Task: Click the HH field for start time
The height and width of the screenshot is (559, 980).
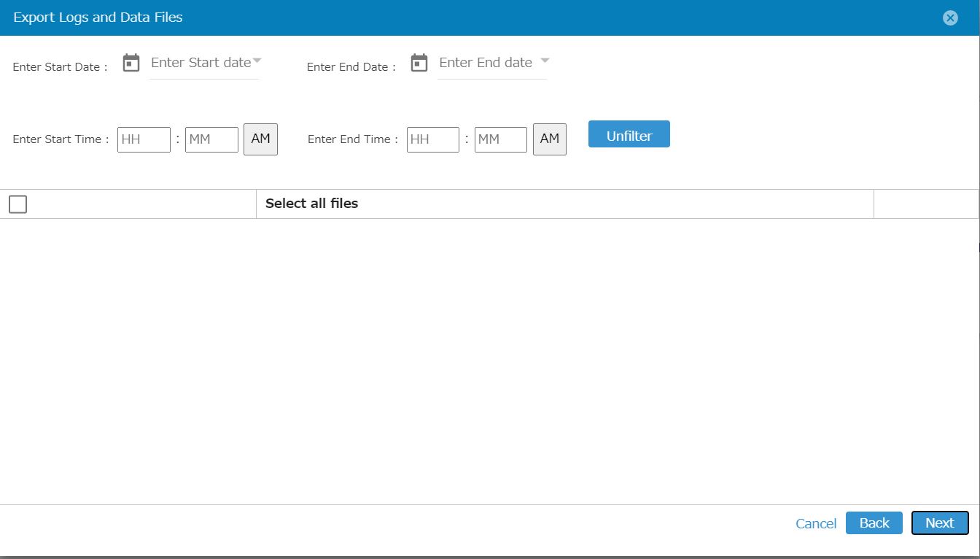Action: 144,139
